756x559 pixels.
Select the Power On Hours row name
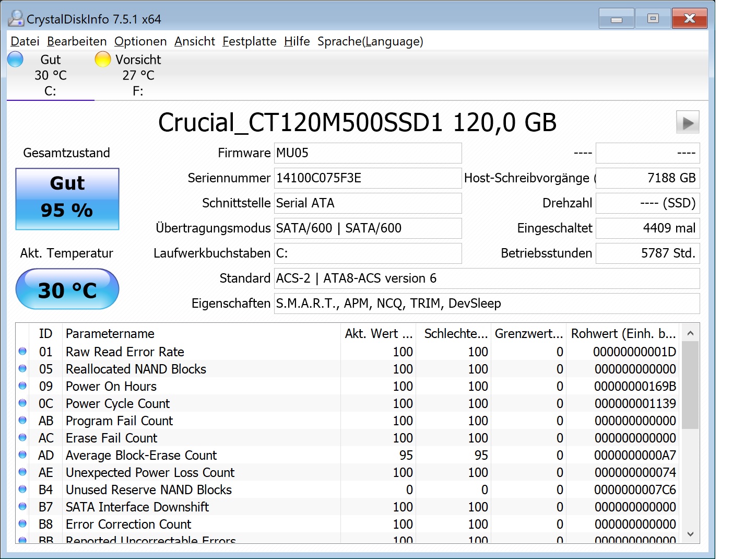click(x=111, y=387)
